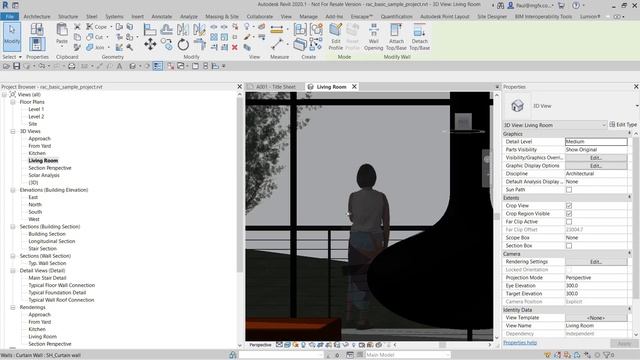Close the Project Browser panel

[240, 87]
